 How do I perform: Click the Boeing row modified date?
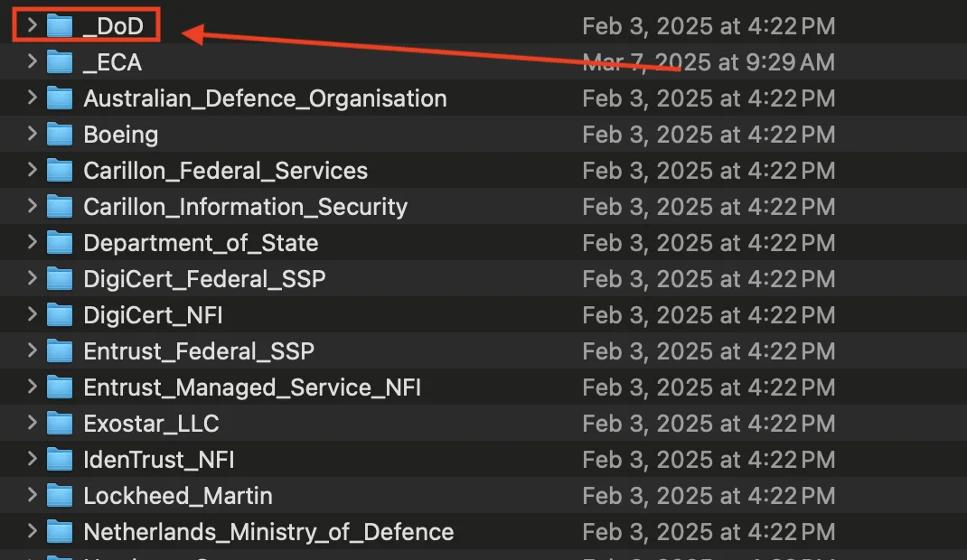[709, 135]
